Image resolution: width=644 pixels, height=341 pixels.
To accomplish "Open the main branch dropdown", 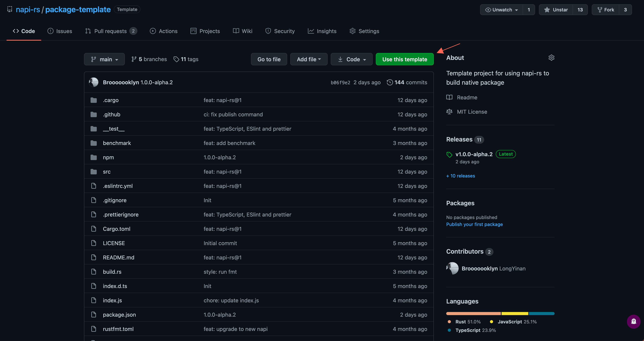I will pos(104,59).
